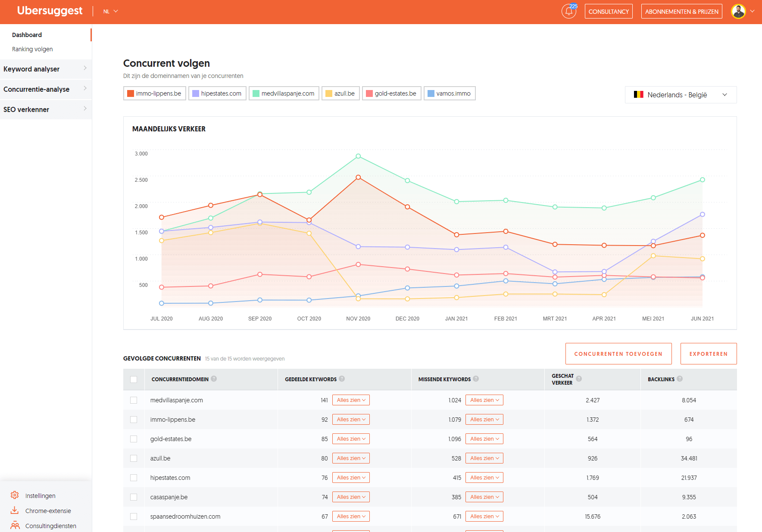Viewport: 762px width, 532px height.
Task: Toggle hipestates.com legend swatch
Action: coord(196,93)
